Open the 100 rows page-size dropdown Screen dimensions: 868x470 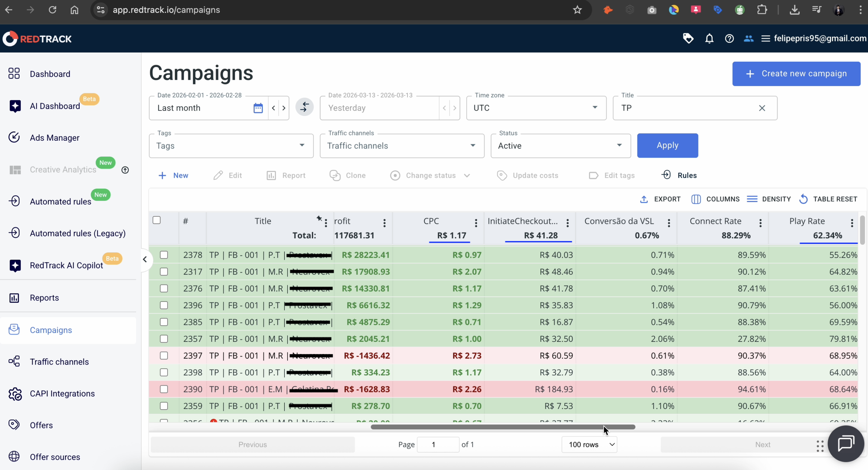[589, 444]
